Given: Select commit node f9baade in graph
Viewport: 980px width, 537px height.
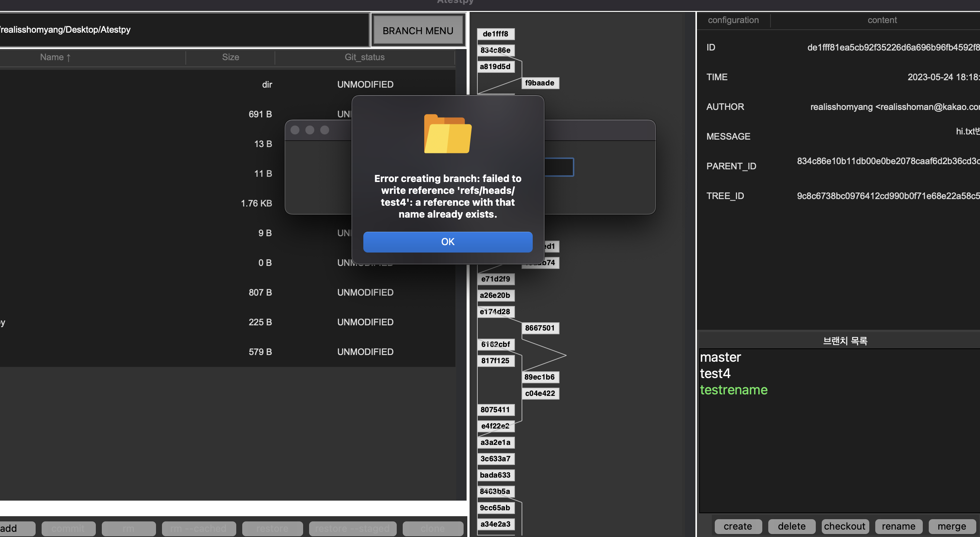Looking at the screenshot, I should tap(539, 83).
